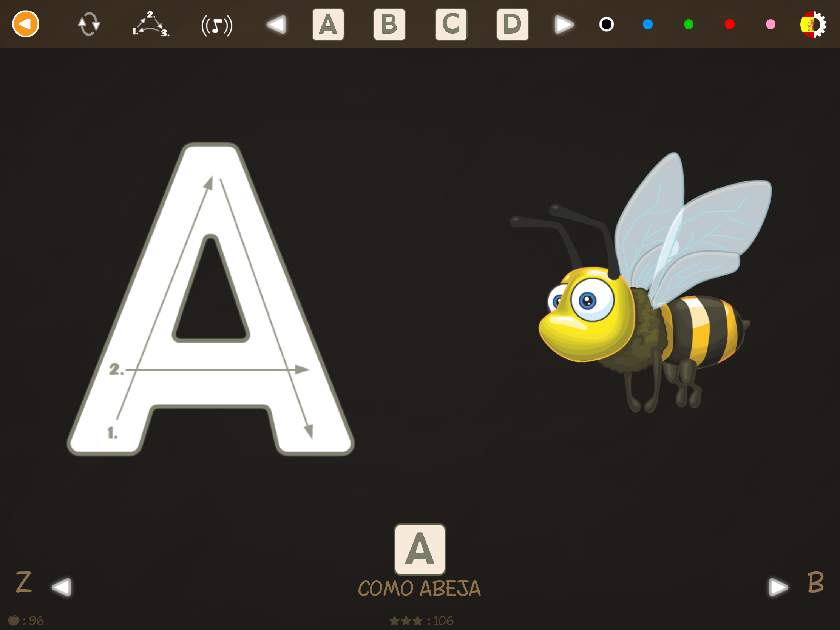
Task: Click the left arrow before letter tiles
Action: point(276,24)
